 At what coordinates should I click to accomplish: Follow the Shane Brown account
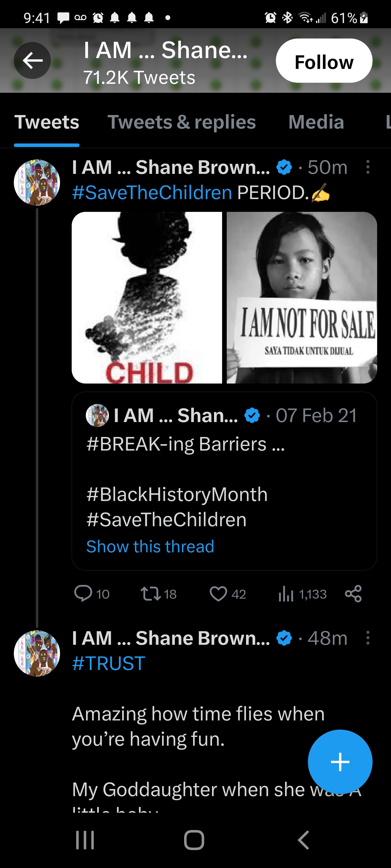324,61
